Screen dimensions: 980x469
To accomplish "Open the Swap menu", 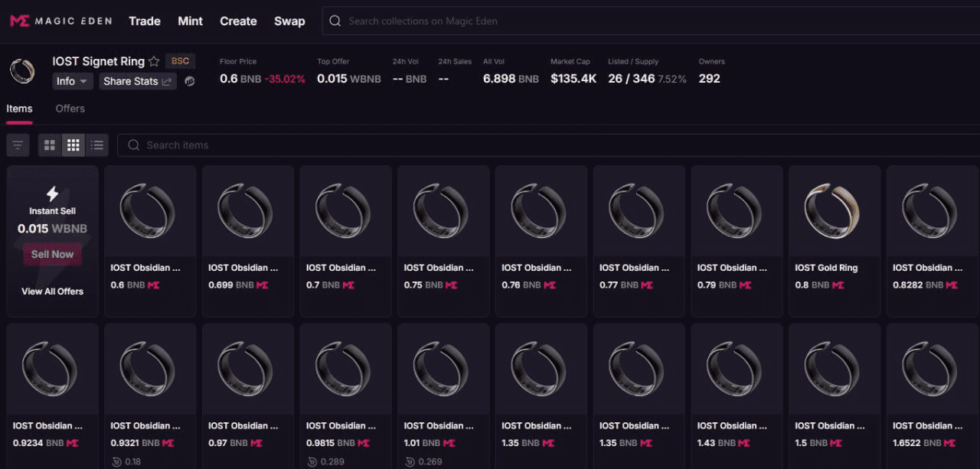I will point(289,21).
